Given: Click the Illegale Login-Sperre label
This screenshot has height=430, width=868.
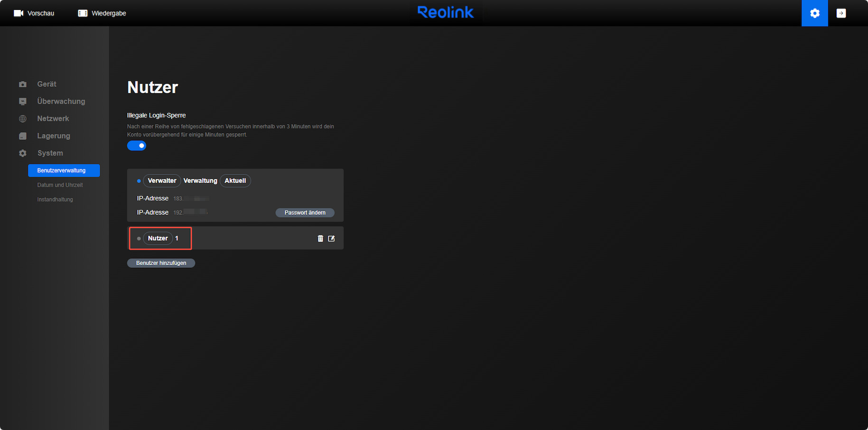Looking at the screenshot, I should tap(157, 115).
